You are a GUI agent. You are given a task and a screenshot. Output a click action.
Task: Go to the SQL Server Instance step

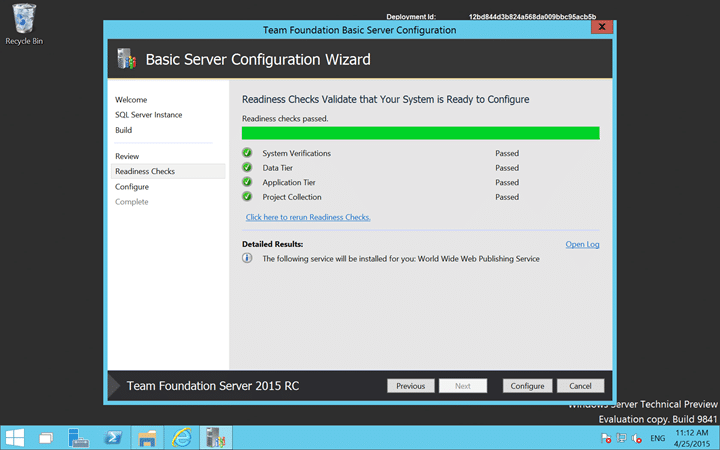148,115
